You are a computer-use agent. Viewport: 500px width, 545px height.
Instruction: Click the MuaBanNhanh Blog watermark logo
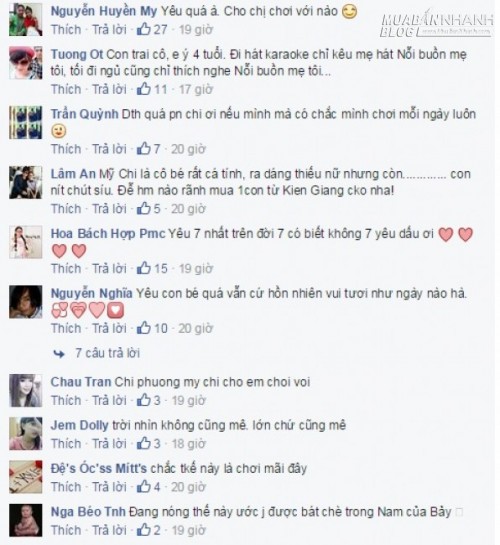tap(437, 25)
